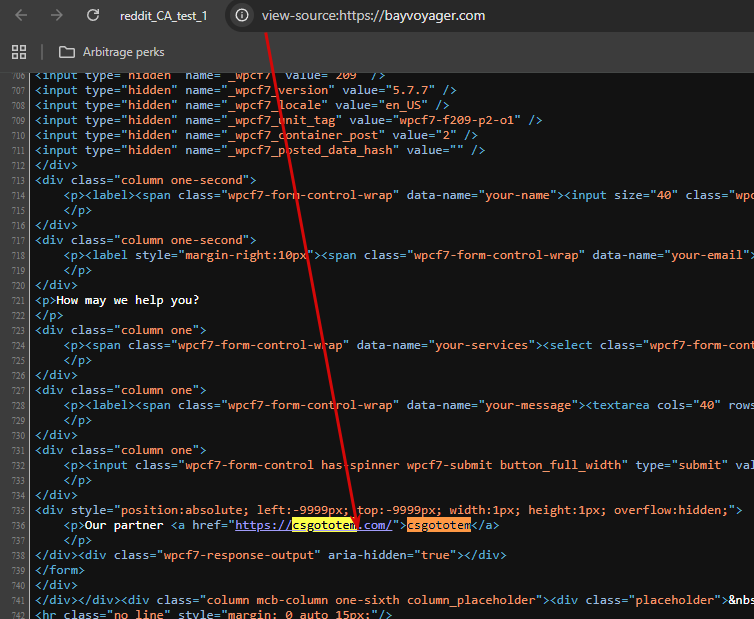The width and height of the screenshot is (754, 619).
Task: Reload the page with refresh icon
Action: tap(93, 15)
